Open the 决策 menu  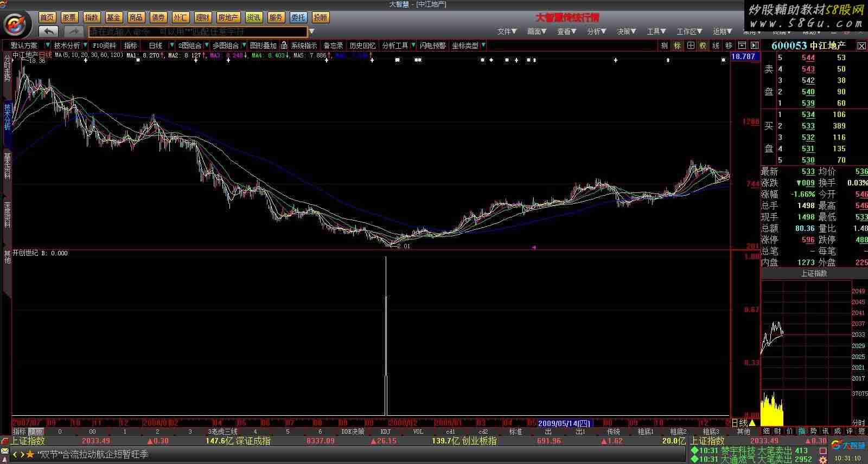[x=627, y=31]
